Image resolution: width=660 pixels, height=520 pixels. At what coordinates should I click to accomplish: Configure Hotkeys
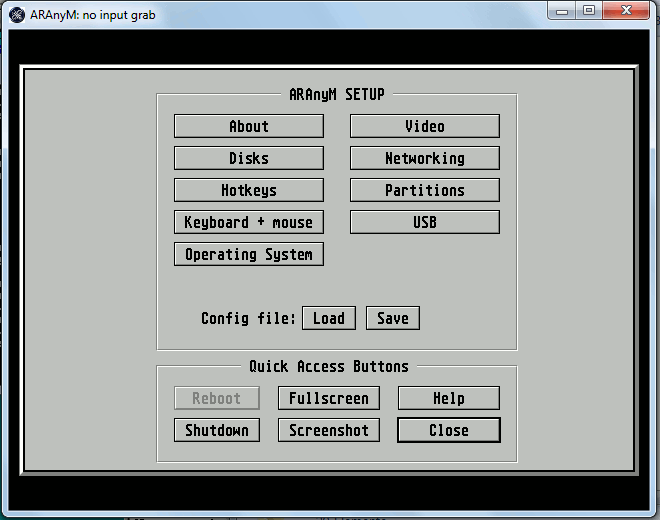pos(249,190)
